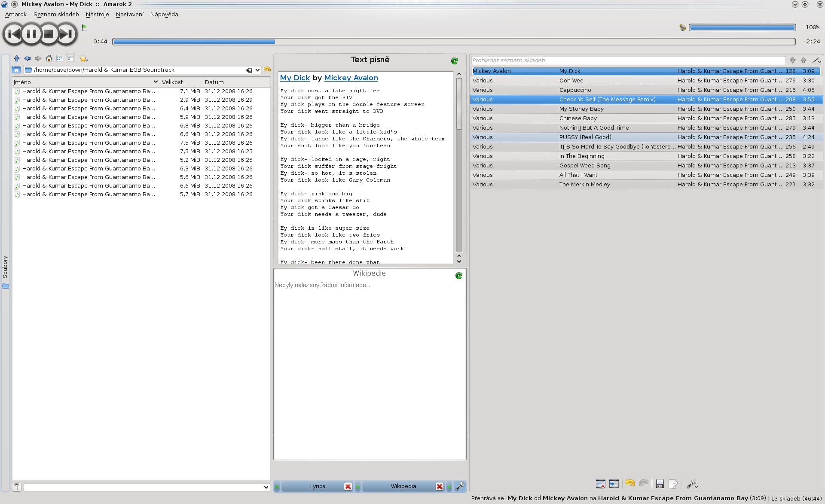
Task: Open the Nástroje menu
Action: point(97,15)
